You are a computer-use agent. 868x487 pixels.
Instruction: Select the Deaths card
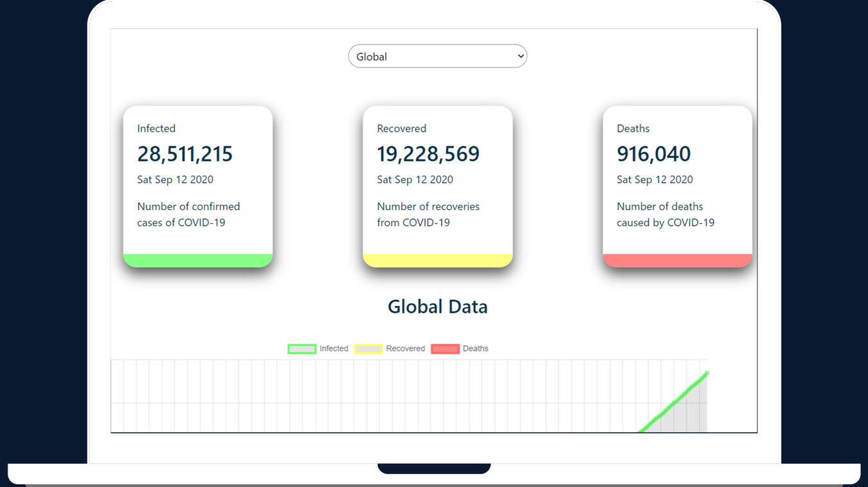pos(677,186)
